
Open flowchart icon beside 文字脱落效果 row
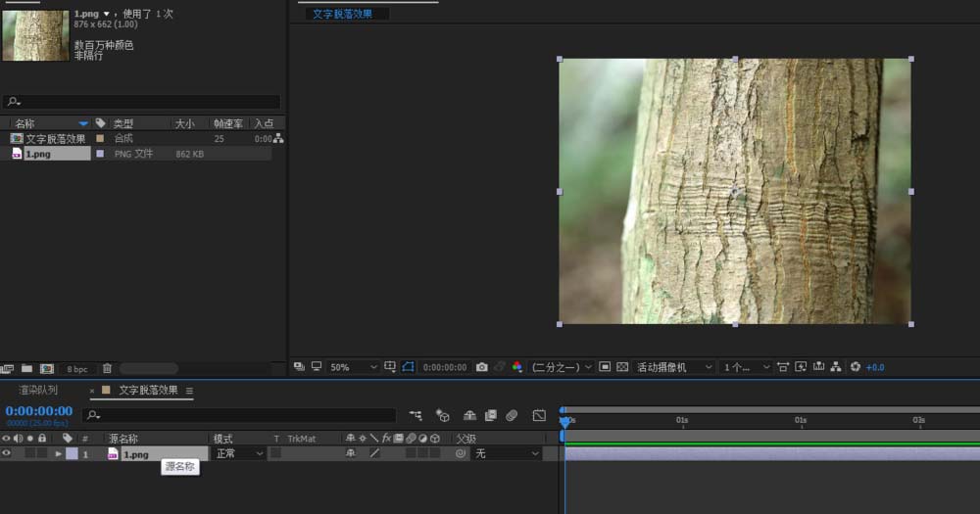[x=278, y=139]
